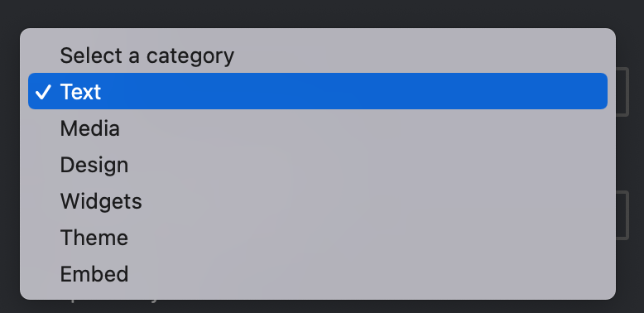Set the category to Media
Screen dimensions: 644x313
click(x=318, y=128)
